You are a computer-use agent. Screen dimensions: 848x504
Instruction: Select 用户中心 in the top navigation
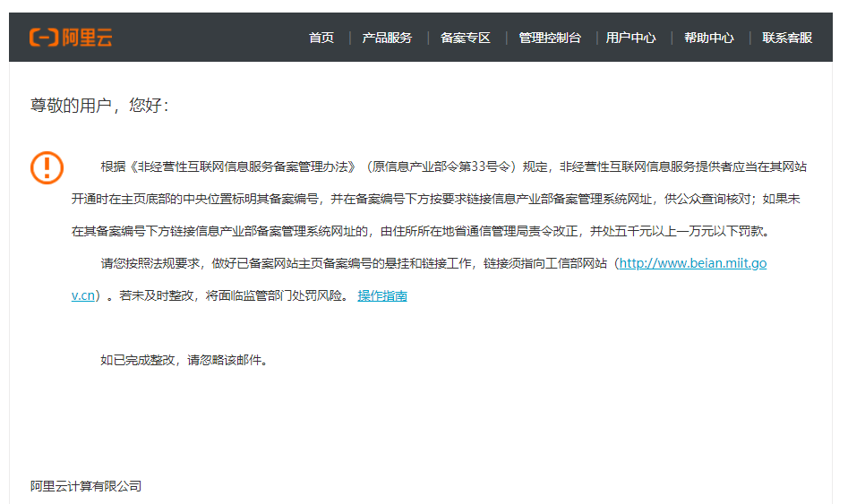630,38
